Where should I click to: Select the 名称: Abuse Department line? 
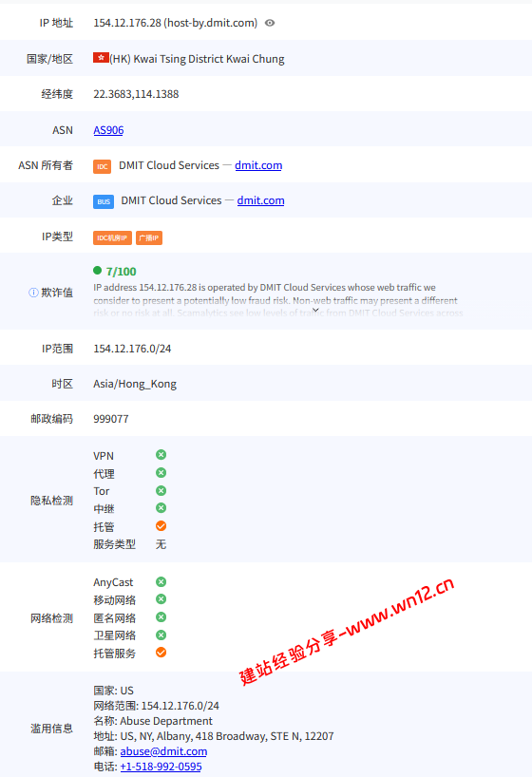pos(153,721)
